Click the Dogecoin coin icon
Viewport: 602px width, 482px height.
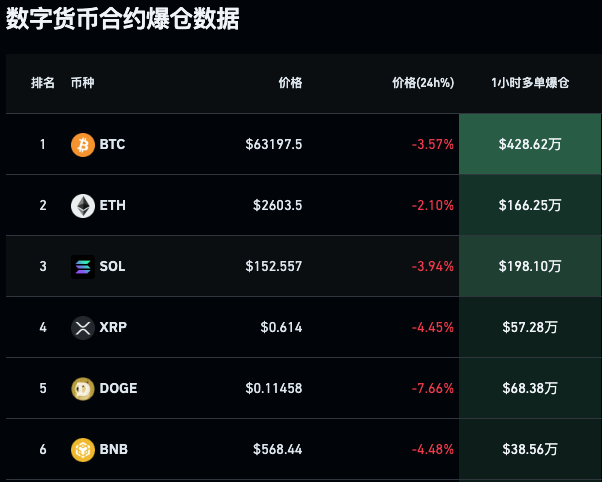(83, 388)
